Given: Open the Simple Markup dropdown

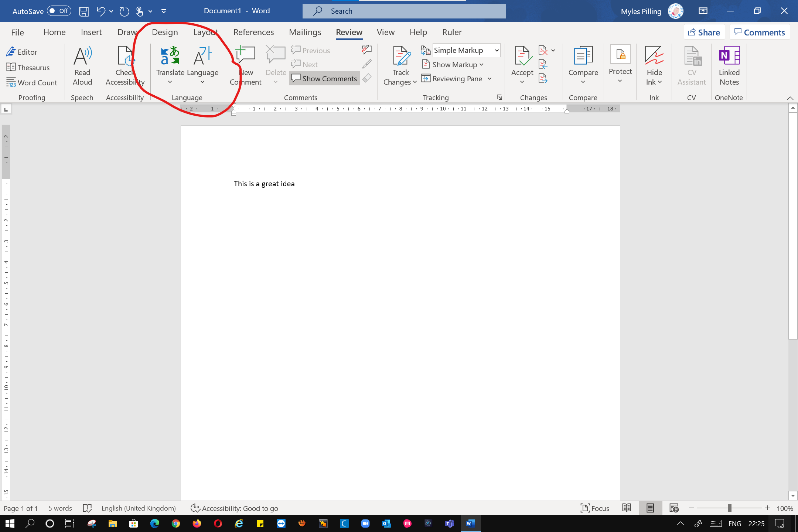Looking at the screenshot, I should [497, 50].
